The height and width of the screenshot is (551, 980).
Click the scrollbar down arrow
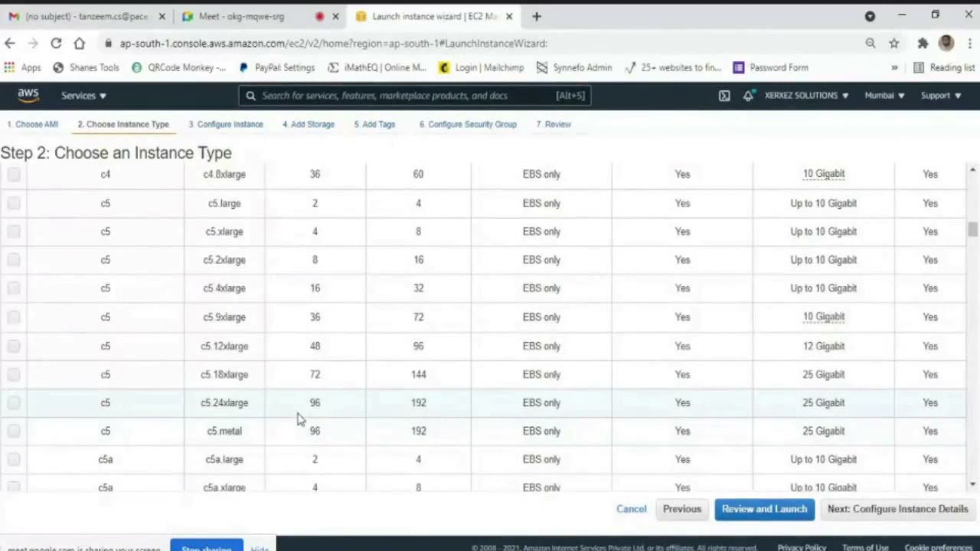tap(972, 484)
